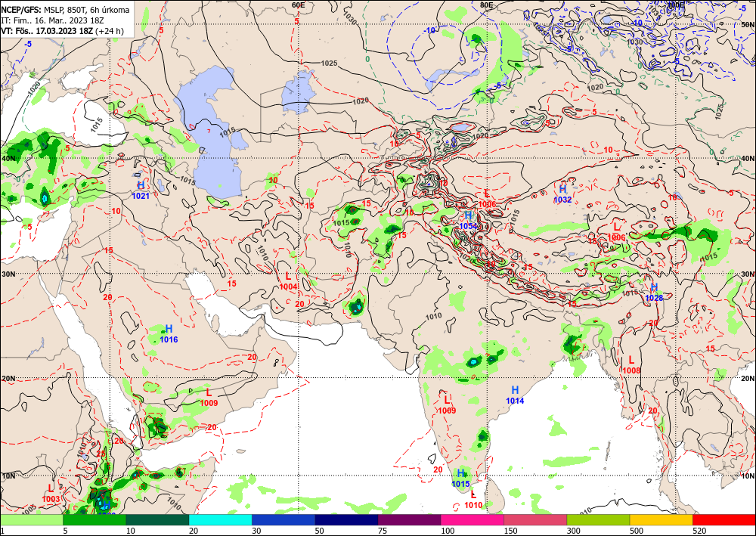Click the H 1014 marker over Bay of Bengal
This screenshot has height=536, width=756.
coord(515,395)
